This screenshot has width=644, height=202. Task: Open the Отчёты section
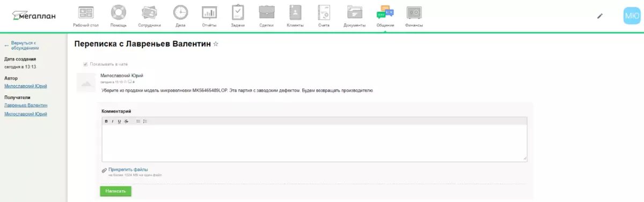(209, 16)
